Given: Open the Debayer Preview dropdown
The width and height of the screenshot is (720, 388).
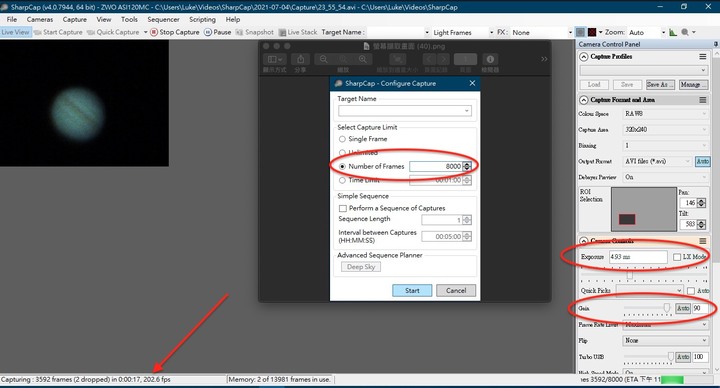Looking at the screenshot, I should (666, 177).
